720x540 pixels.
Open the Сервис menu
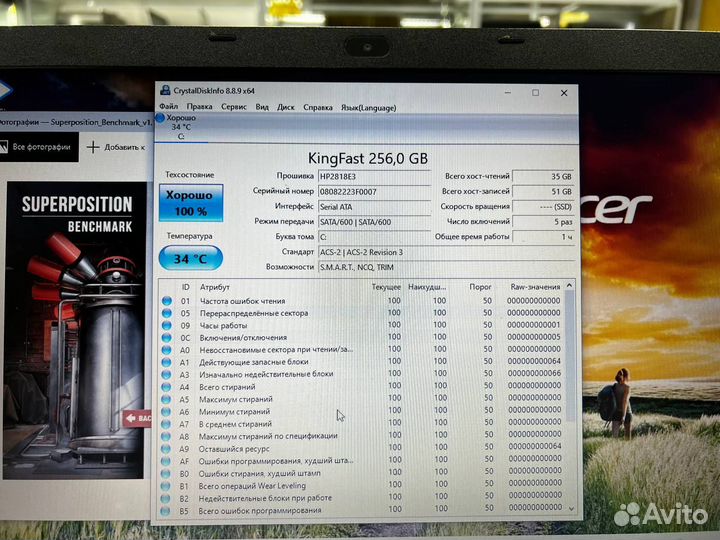[x=233, y=106]
